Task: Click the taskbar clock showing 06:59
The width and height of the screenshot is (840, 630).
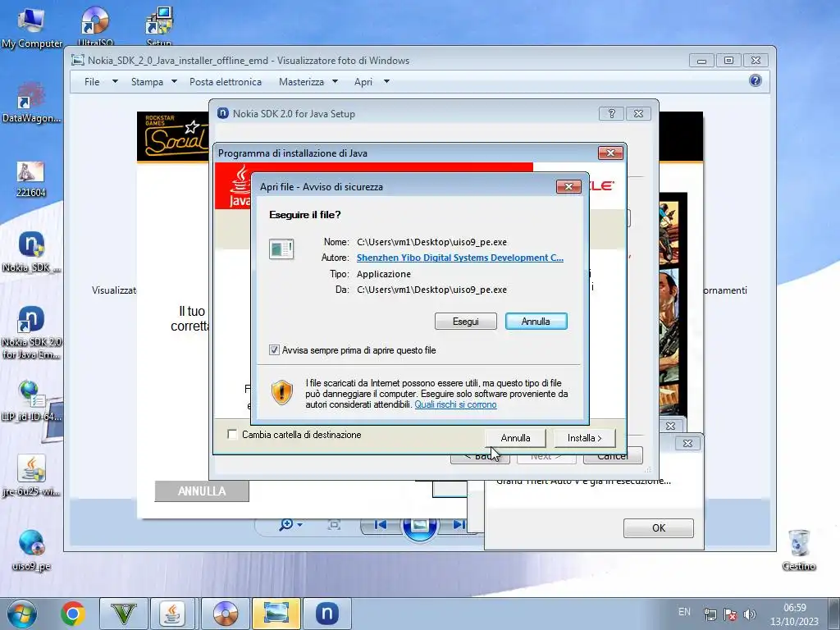Action: pos(794,614)
